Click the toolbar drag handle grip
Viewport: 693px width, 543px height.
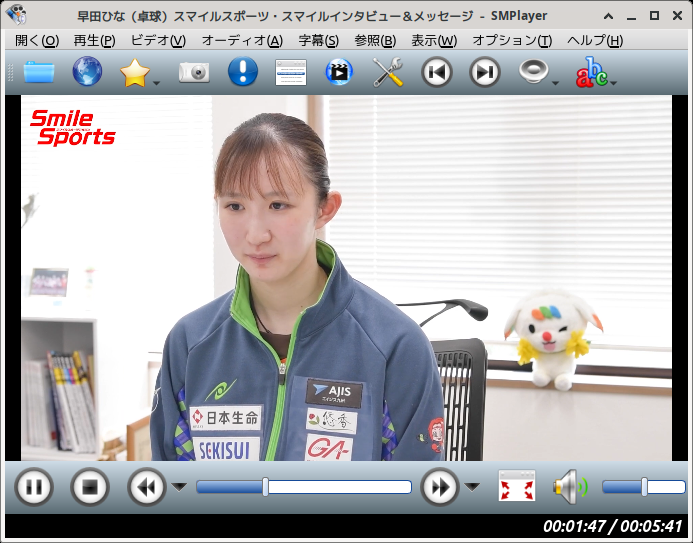(x=11, y=72)
